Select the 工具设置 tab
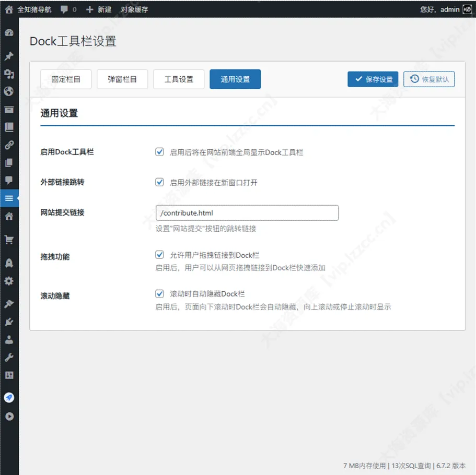This screenshot has height=475, width=476. (178, 79)
